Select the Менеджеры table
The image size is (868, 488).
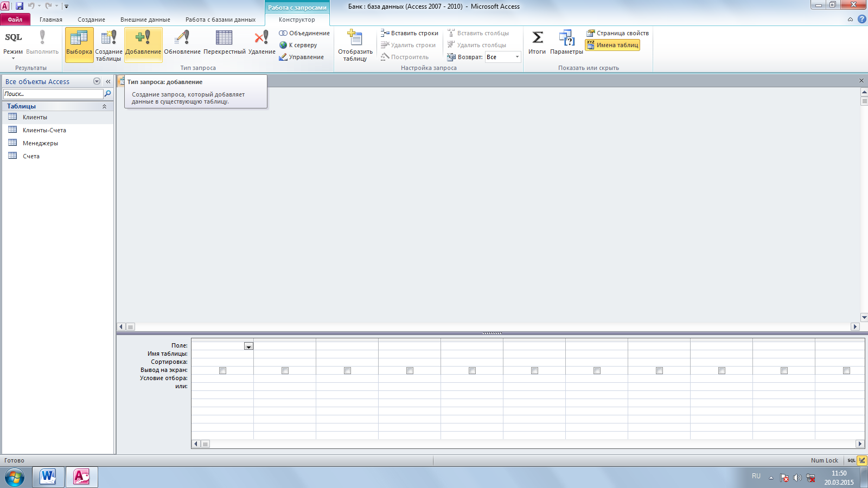[x=58, y=143]
